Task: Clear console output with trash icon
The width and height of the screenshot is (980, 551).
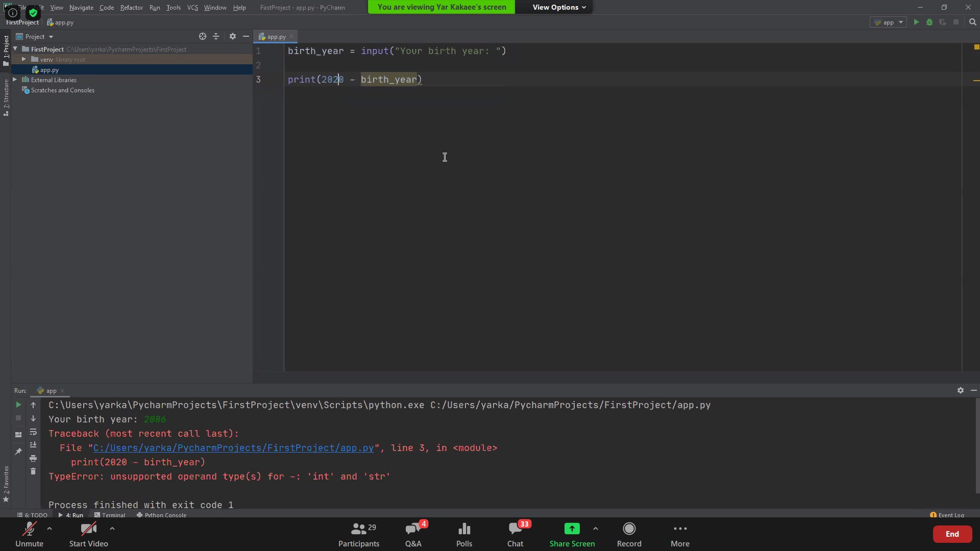Action: (x=33, y=471)
